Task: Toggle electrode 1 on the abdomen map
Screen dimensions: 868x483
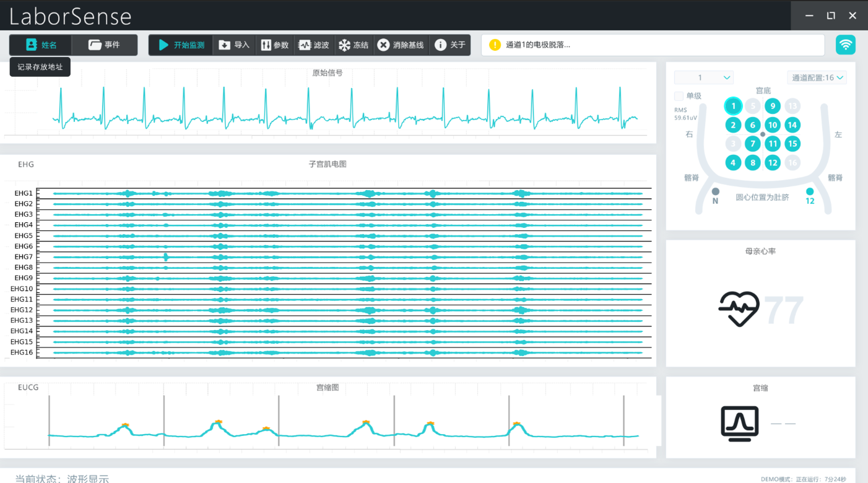Action: point(733,106)
